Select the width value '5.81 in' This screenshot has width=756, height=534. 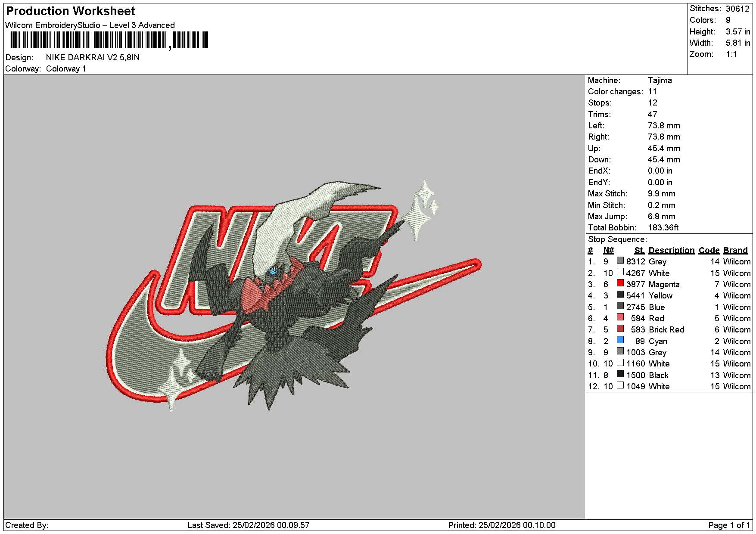coord(738,43)
